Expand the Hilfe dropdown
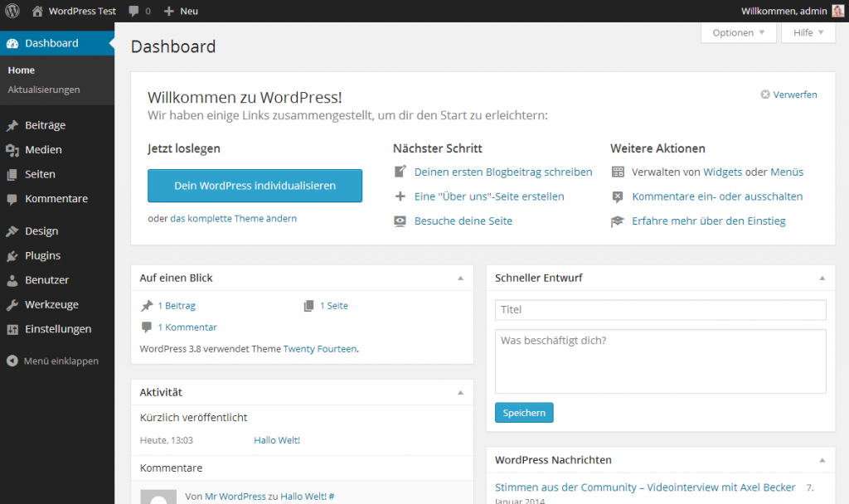 [807, 32]
